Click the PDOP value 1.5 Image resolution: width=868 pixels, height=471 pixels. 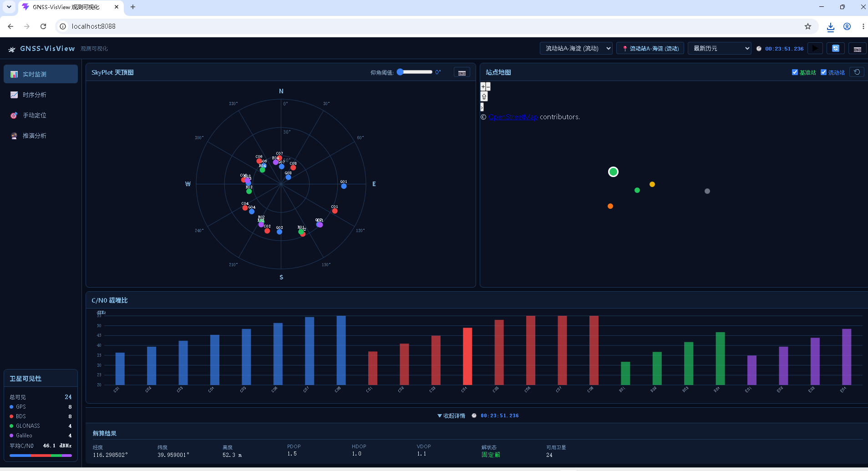tap(292, 454)
